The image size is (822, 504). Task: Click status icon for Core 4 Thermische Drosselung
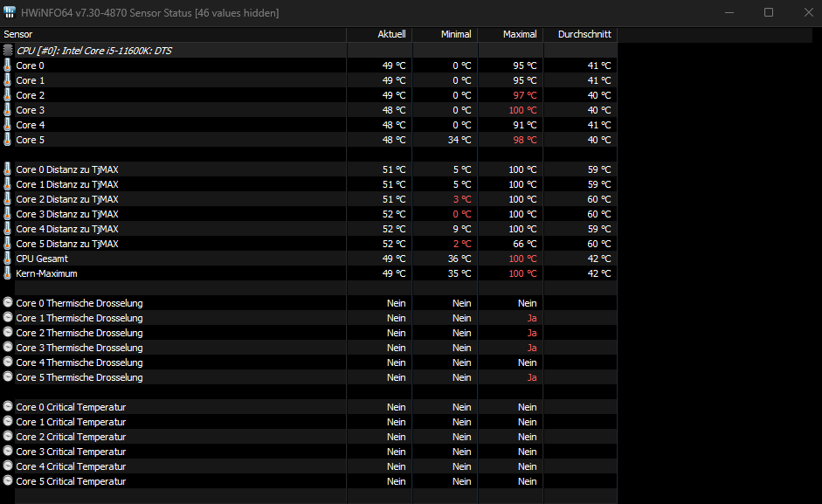pyautogui.click(x=8, y=362)
